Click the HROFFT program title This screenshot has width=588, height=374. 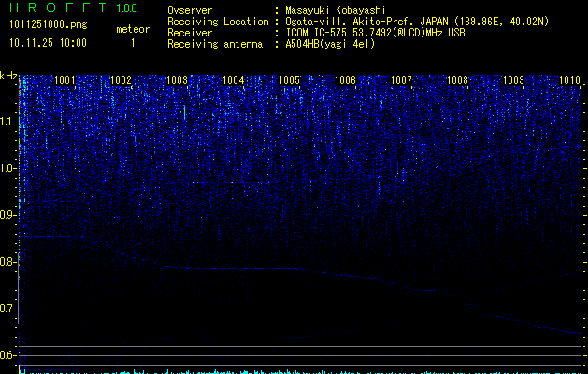tap(56, 8)
